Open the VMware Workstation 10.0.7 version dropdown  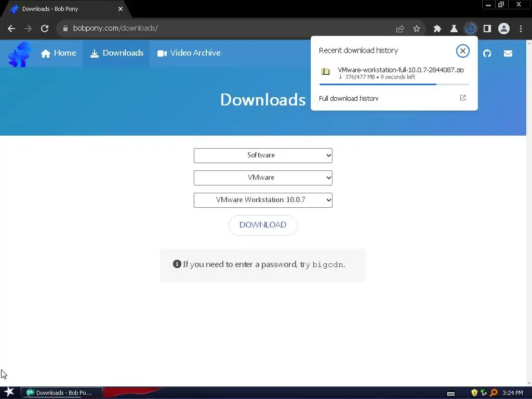tap(263, 200)
